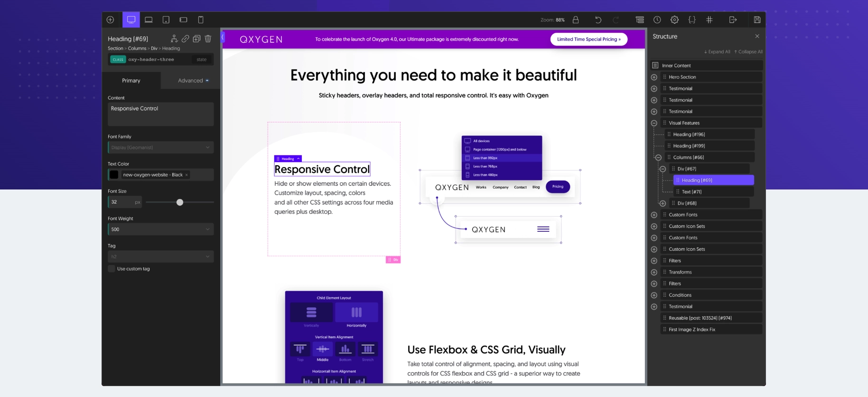Click the Font Size value field
Screen dimensions: 868x397
(x=121, y=202)
